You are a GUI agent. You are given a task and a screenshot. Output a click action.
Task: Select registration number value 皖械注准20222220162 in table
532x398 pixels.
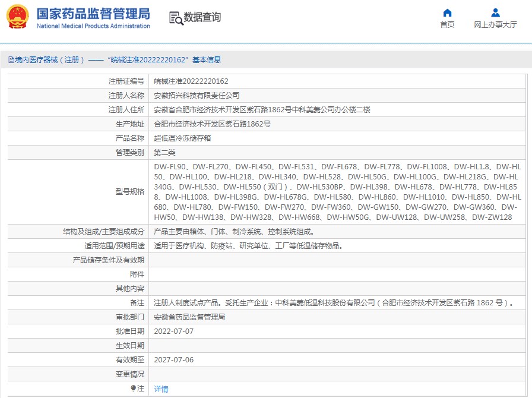click(191, 81)
